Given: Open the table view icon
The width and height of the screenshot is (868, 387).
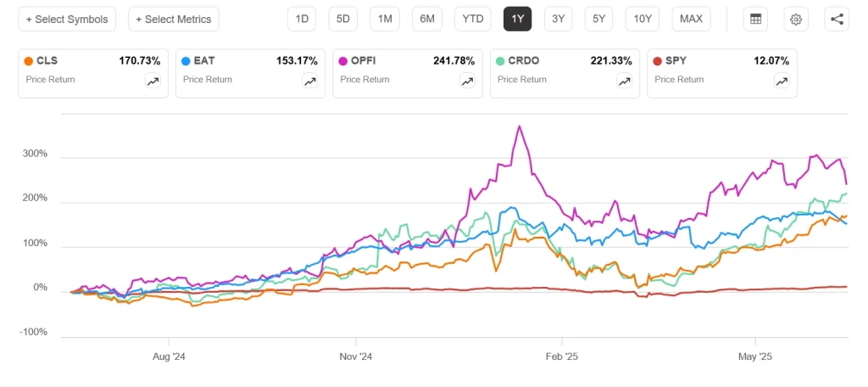Looking at the screenshot, I should click(755, 19).
